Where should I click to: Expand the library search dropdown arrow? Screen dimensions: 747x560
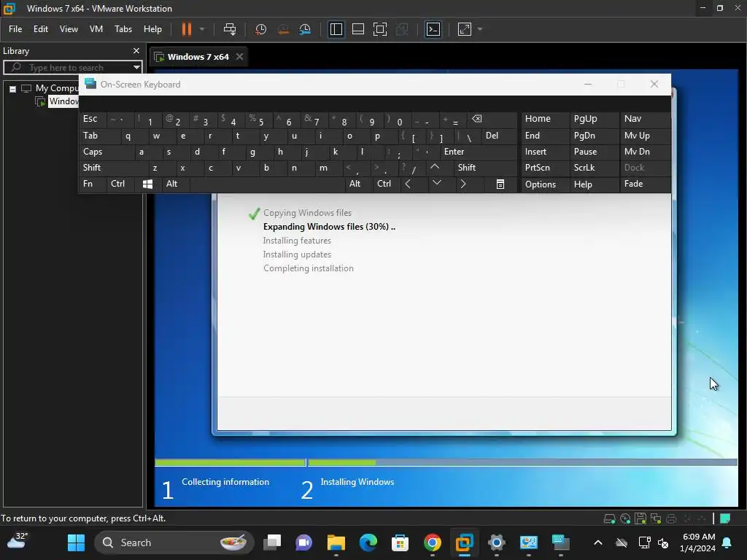pos(136,67)
